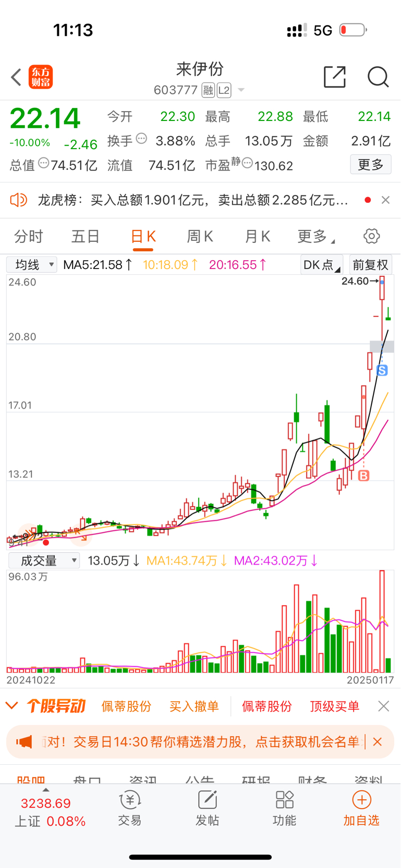Tap the 融 margin badge
The height and width of the screenshot is (868, 401).
point(208,90)
